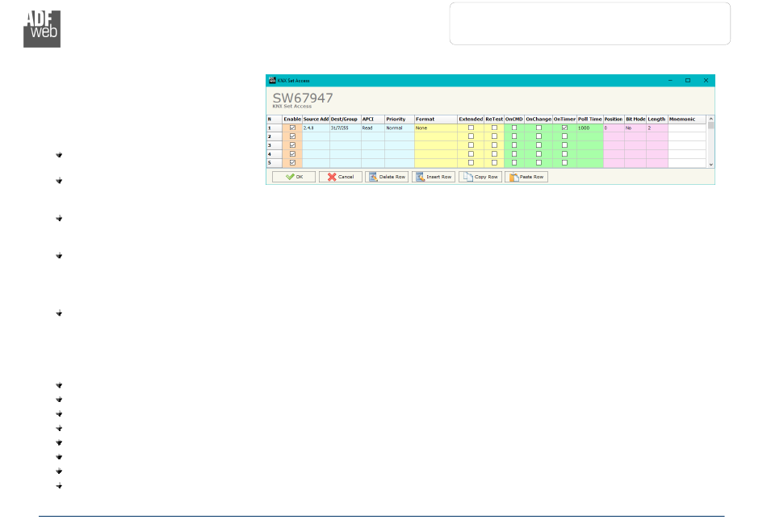Select row number 3 header

274,145
